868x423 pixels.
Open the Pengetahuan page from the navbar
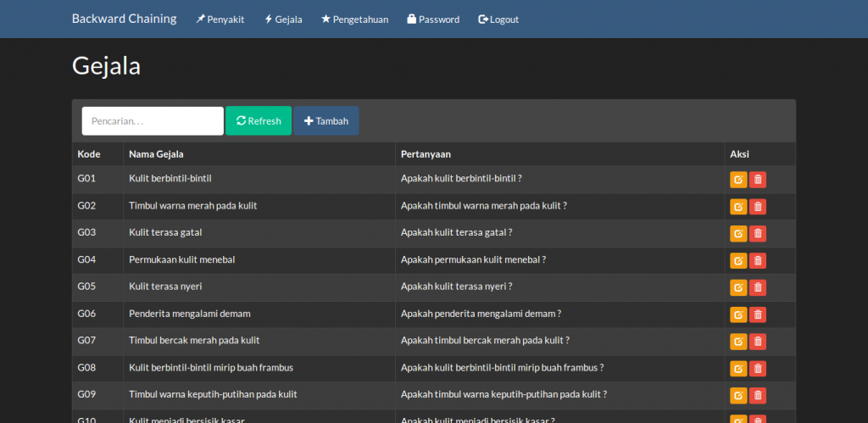pyautogui.click(x=354, y=19)
